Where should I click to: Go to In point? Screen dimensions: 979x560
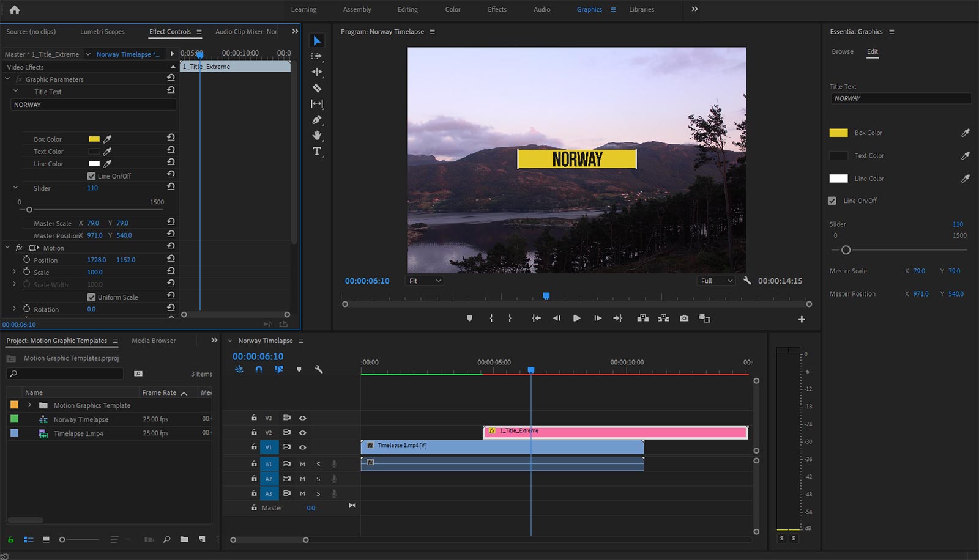point(536,318)
